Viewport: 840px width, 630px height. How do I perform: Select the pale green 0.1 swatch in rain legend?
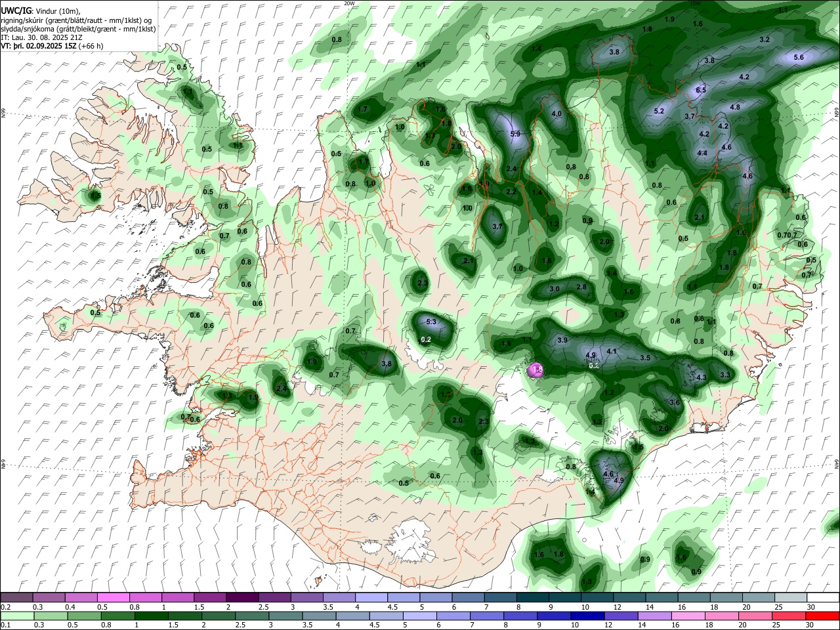coord(16,616)
